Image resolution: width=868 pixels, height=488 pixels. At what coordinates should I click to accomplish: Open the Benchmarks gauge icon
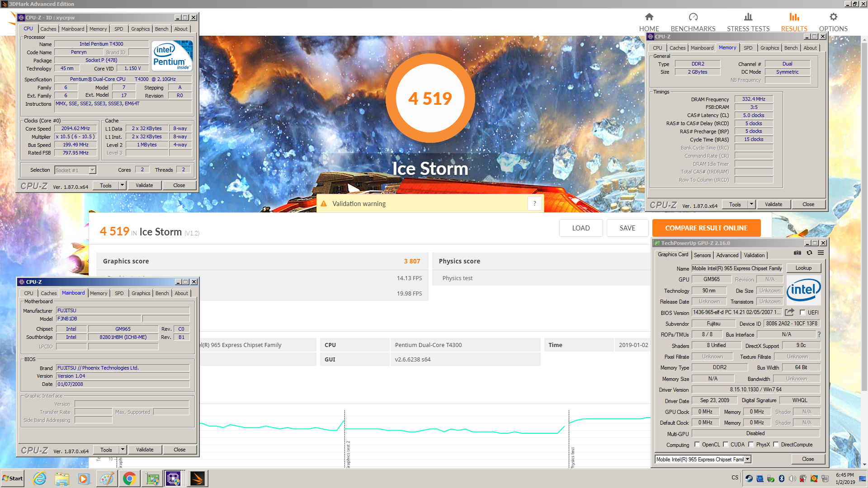[693, 17]
